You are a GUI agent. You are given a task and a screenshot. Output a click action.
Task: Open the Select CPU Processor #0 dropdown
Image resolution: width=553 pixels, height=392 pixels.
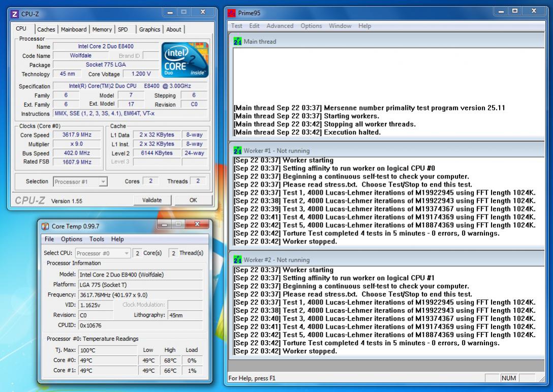point(126,253)
